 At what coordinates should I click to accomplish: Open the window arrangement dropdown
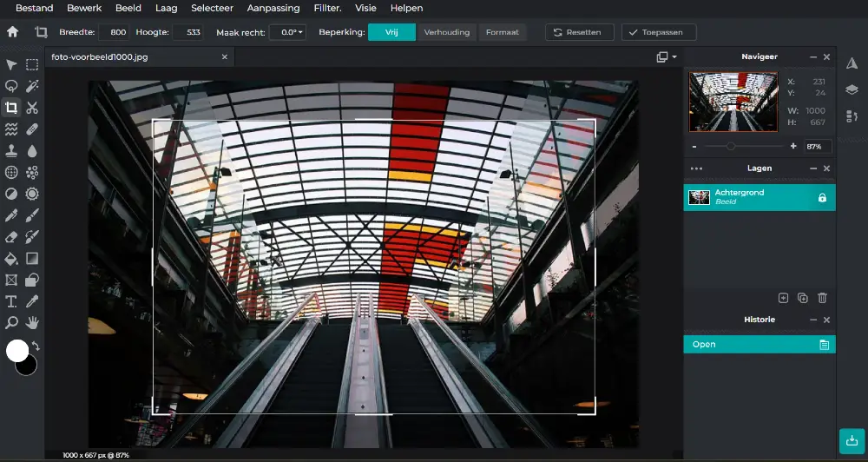665,57
